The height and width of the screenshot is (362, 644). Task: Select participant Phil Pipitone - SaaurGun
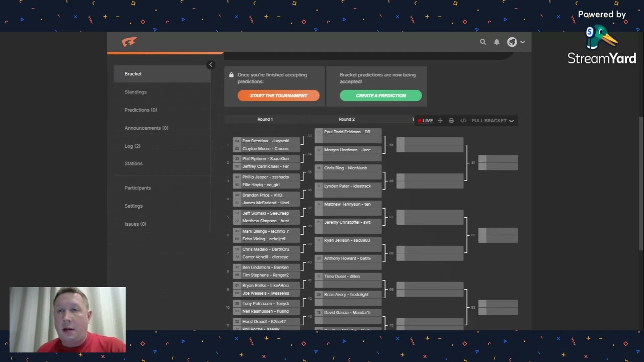coord(266,159)
